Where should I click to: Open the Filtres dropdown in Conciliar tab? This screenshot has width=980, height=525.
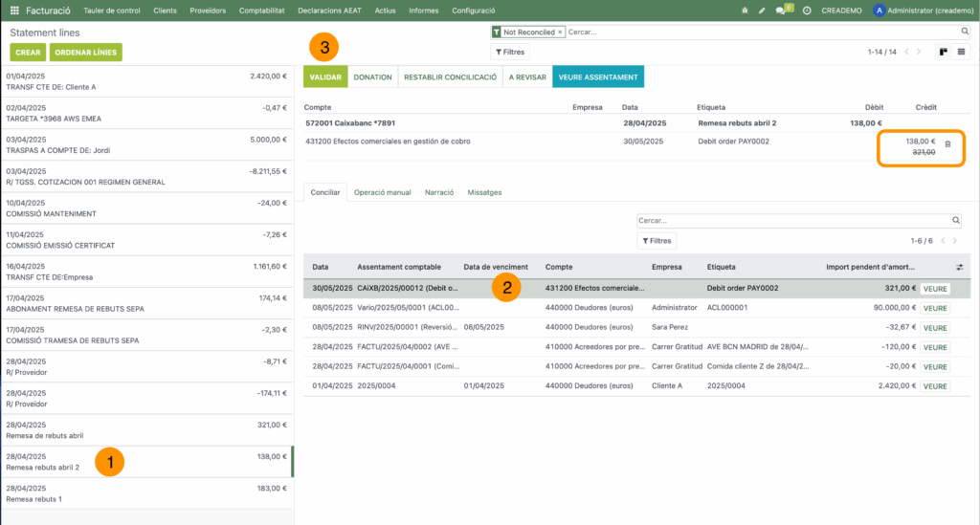tap(657, 241)
